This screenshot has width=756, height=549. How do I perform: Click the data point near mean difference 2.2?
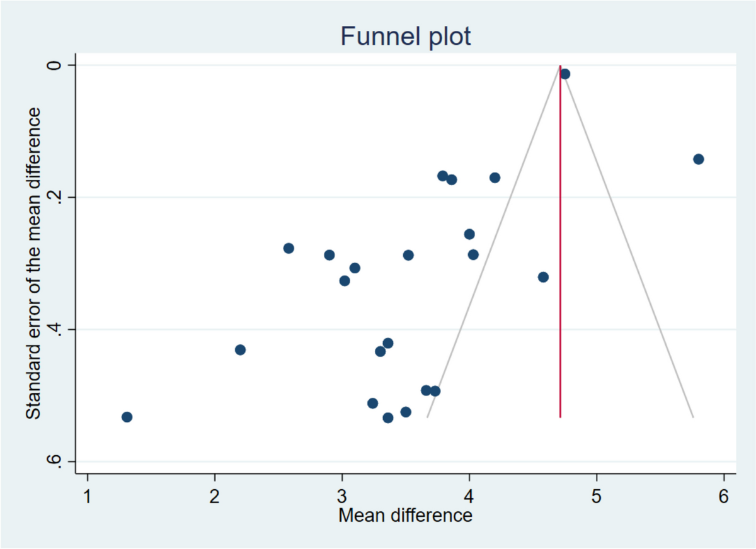[240, 350]
